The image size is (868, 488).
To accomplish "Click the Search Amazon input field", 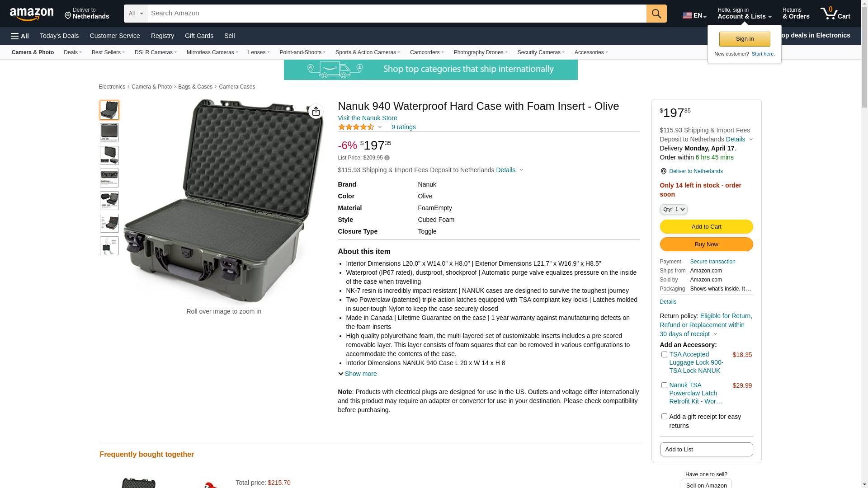I will coord(396,14).
